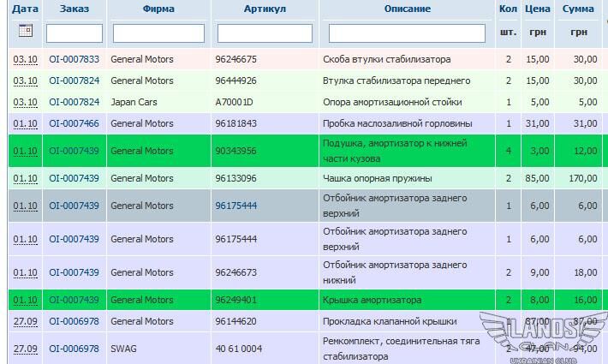This screenshot has width=608, height=364.
Task: Focus the Описание filter text box
Action: (x=407, y=33)
